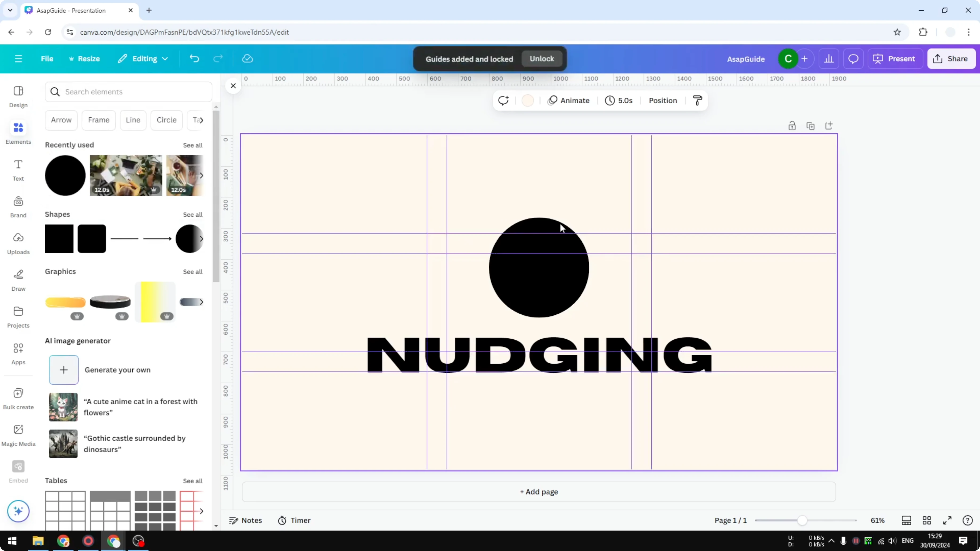This screenshot has height=551, width=980.
Task: Click the Present button
Action: pyautogui.click(x=895, y=59)
